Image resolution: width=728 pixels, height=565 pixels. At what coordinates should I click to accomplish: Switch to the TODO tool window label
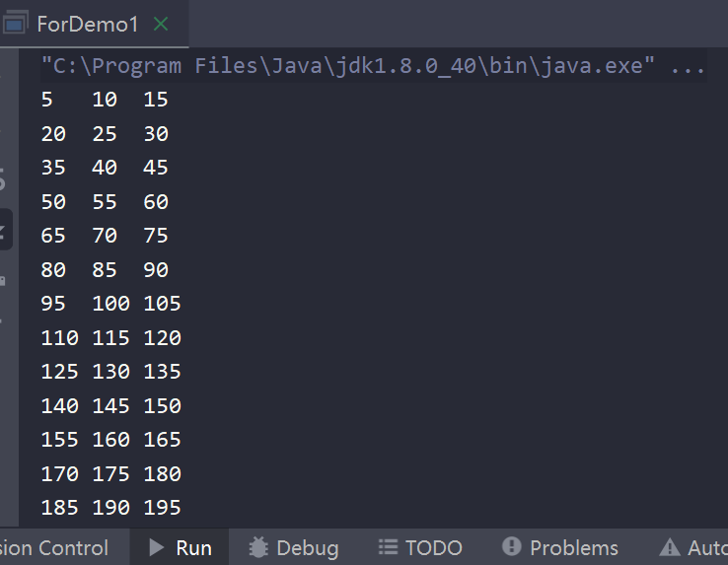(x=433, y=547)
